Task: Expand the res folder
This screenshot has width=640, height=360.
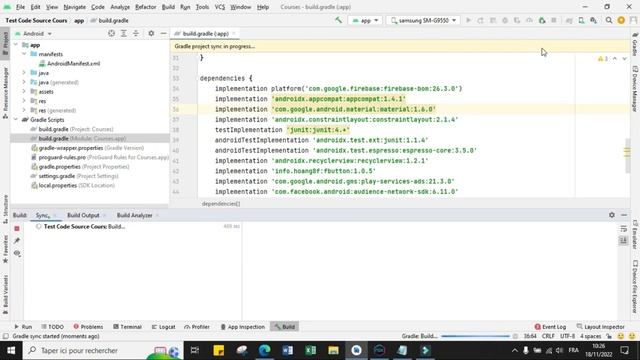Action: (x=24, y=101)
